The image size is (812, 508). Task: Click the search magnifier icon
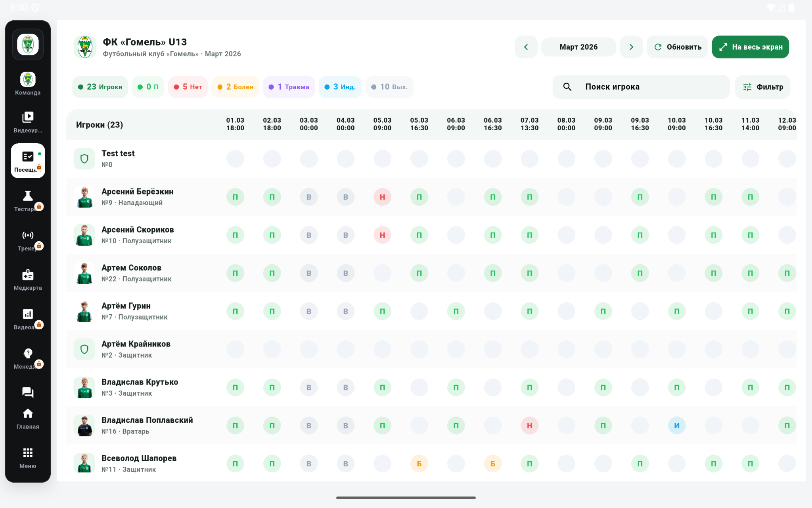567,87
